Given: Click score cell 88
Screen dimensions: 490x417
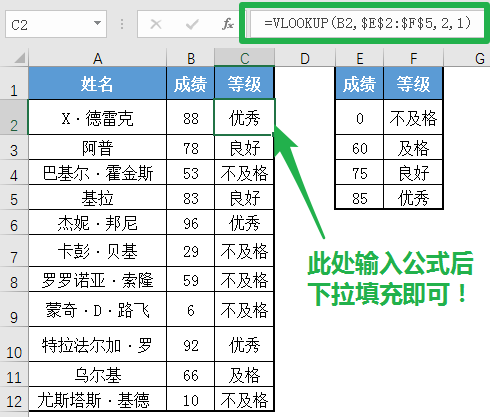Looking at the screenshot, I should [x=190, y=117].
